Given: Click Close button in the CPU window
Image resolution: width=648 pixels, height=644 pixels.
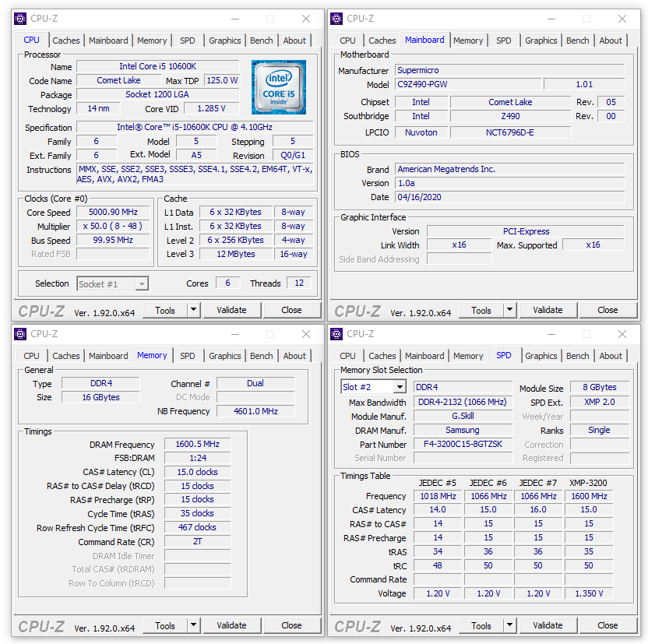Looking at the screenshot, I should pos(292,310).
